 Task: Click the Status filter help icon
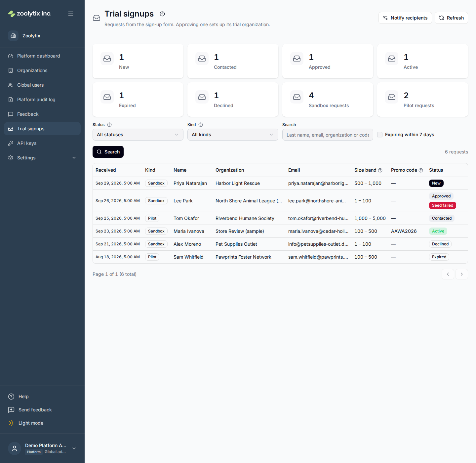pyautogui.click(x=109, y=125)
